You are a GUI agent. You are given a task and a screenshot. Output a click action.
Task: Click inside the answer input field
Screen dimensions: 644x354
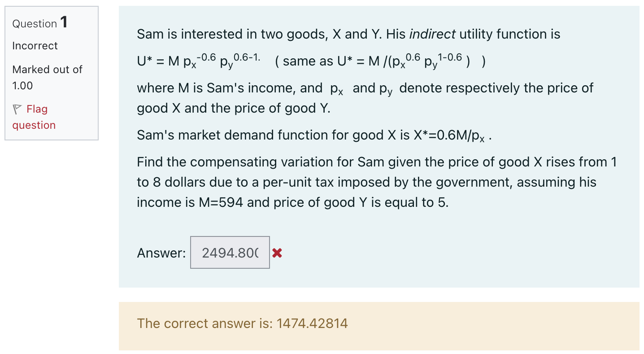(x=229, y=252)
